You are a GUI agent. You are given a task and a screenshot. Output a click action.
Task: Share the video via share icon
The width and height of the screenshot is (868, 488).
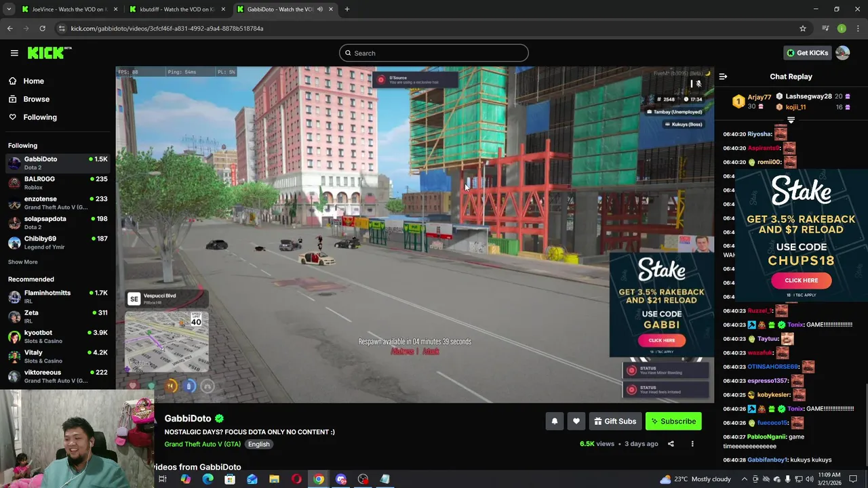click(671, 444)
